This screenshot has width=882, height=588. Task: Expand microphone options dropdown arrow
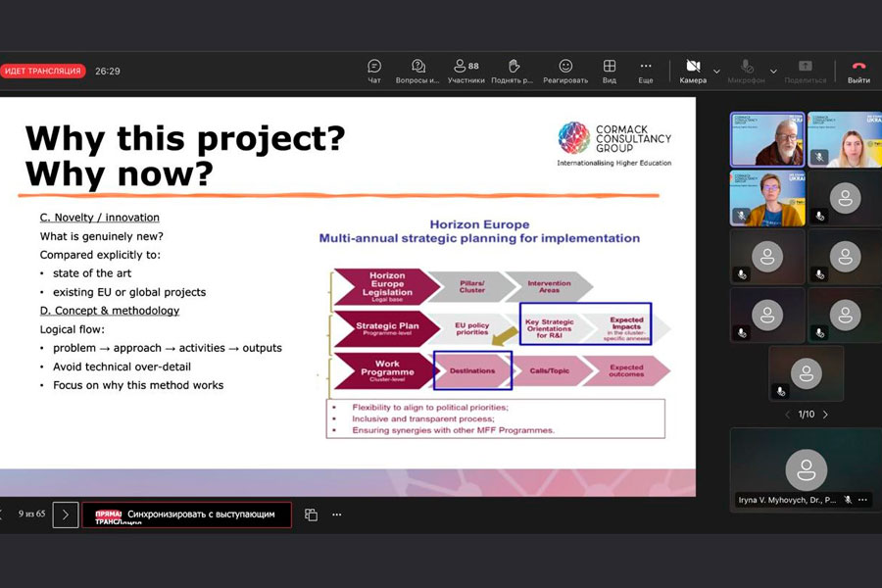pos(773,72)
